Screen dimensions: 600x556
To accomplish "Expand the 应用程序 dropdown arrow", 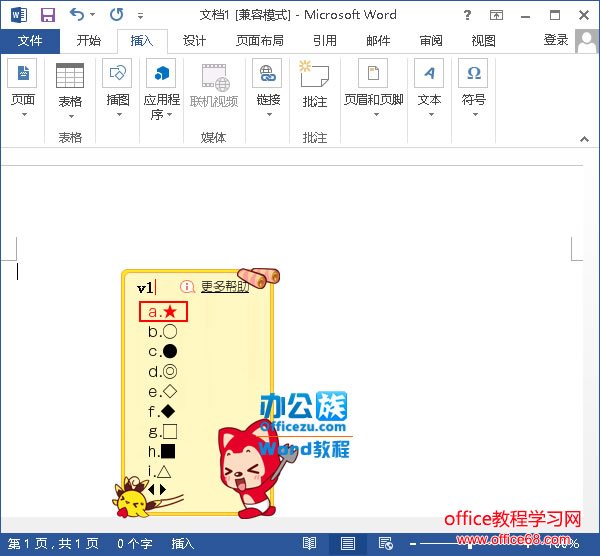I will 169,114.
